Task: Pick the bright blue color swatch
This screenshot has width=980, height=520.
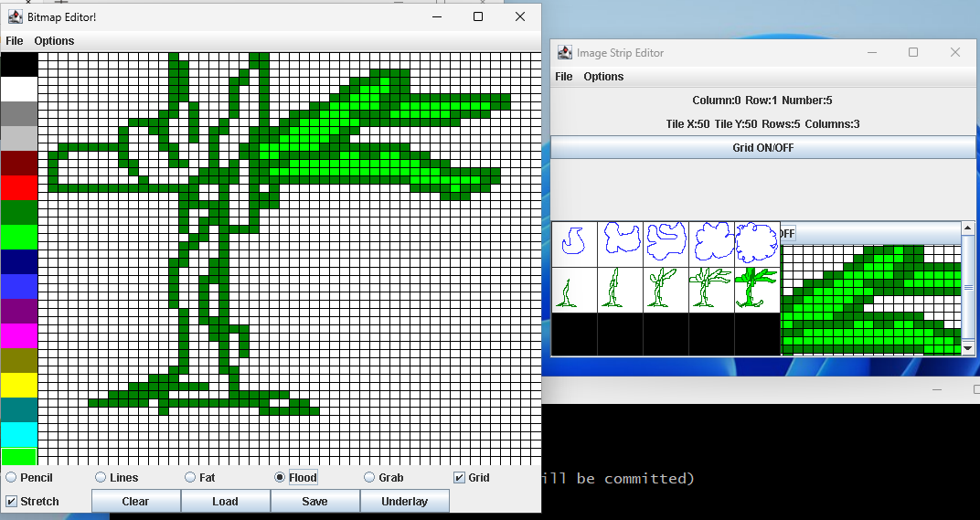Action: pyautogui.click(x=19, y=286)
